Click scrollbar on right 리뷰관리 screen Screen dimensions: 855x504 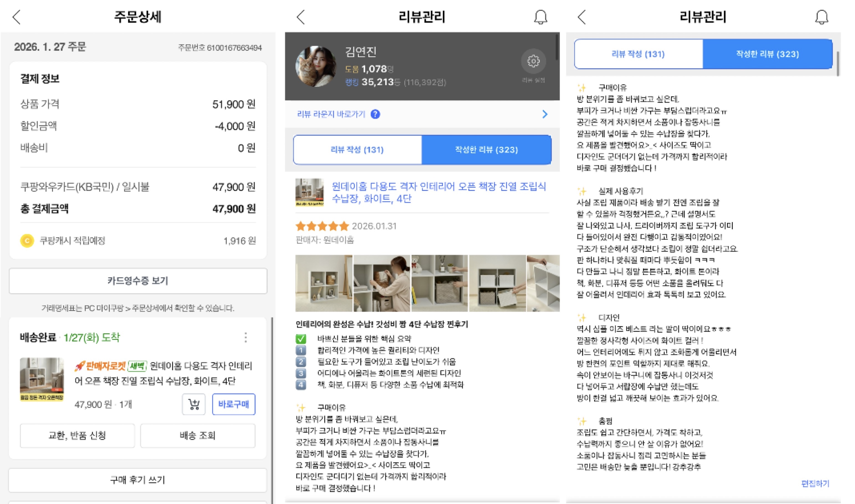pyautogui.click(x=838, y=64)
